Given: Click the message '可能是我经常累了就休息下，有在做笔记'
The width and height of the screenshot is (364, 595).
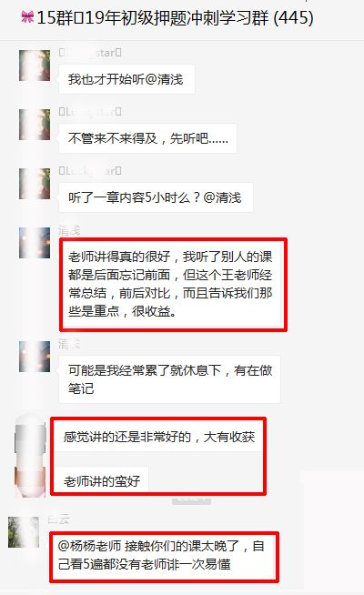Looking at the screenshot, I should pyautogui.click(x=169, y=379).
